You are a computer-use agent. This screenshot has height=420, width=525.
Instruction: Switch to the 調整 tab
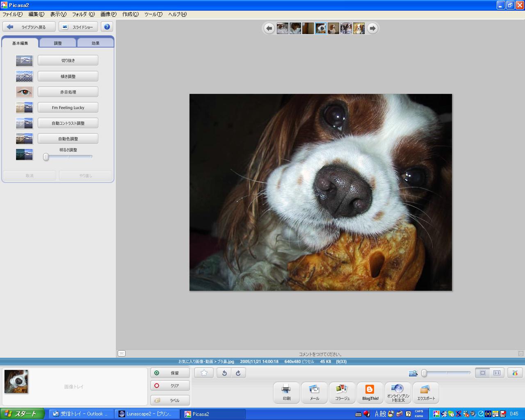pyautogui.click(x=58, y=43)
